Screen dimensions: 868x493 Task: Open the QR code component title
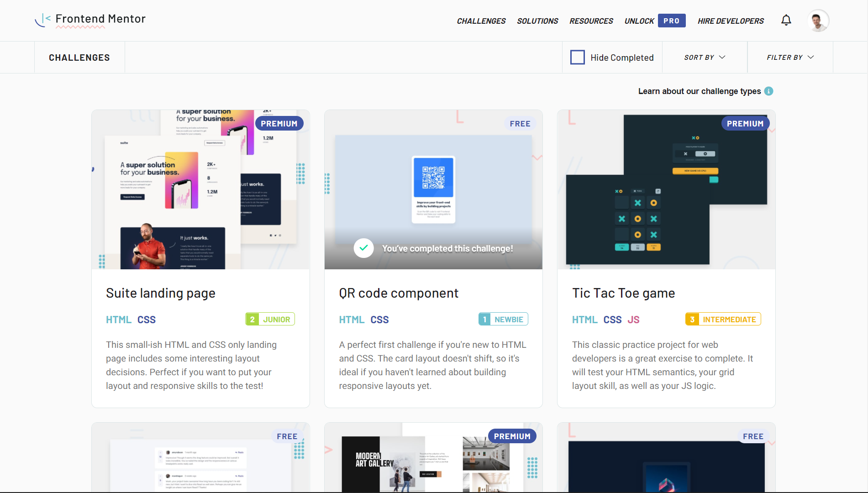(x=399, y=293)
